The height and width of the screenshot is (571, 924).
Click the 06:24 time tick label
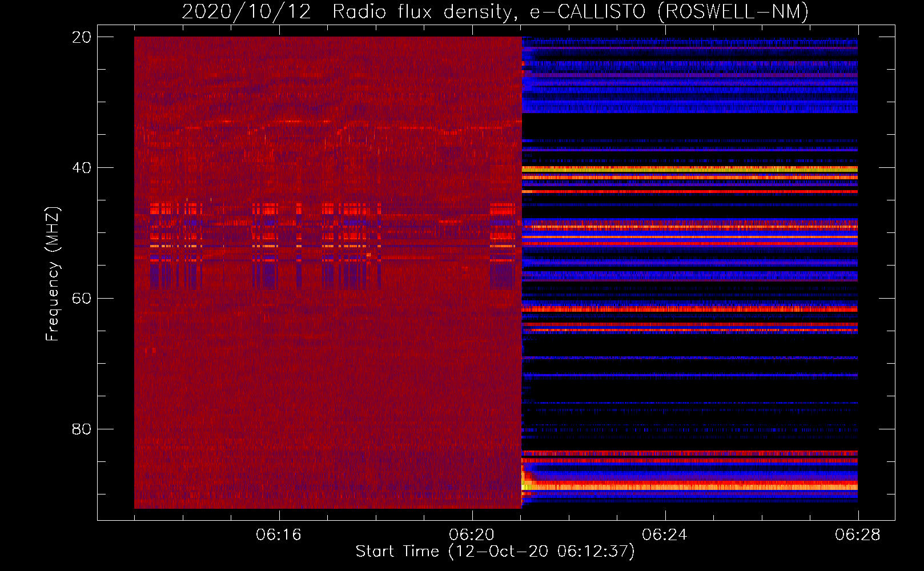click(665, 534)
